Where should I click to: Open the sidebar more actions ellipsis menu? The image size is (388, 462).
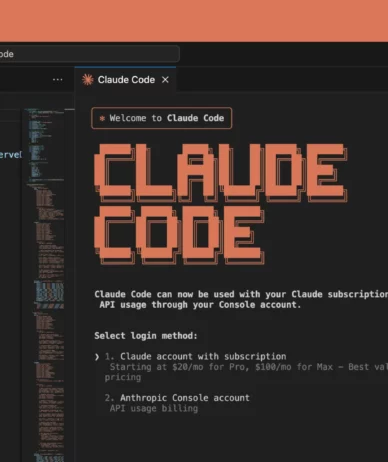point(58,80)
